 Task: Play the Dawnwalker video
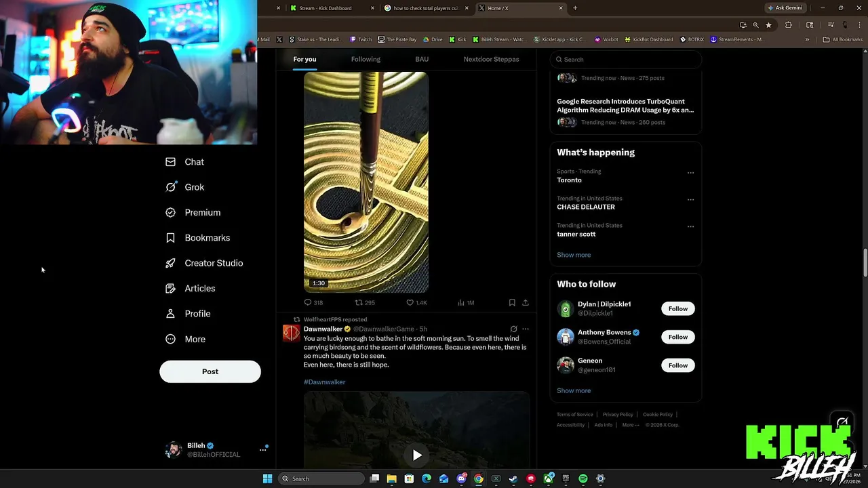pyautogui.click(x=417, y=455)
